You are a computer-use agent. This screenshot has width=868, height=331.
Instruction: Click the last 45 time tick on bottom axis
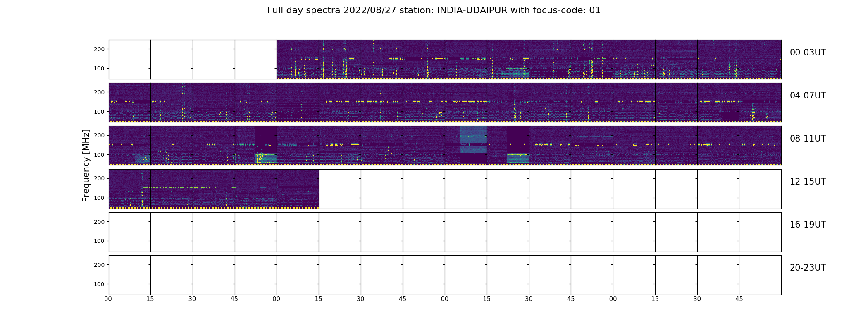(739, 299)
